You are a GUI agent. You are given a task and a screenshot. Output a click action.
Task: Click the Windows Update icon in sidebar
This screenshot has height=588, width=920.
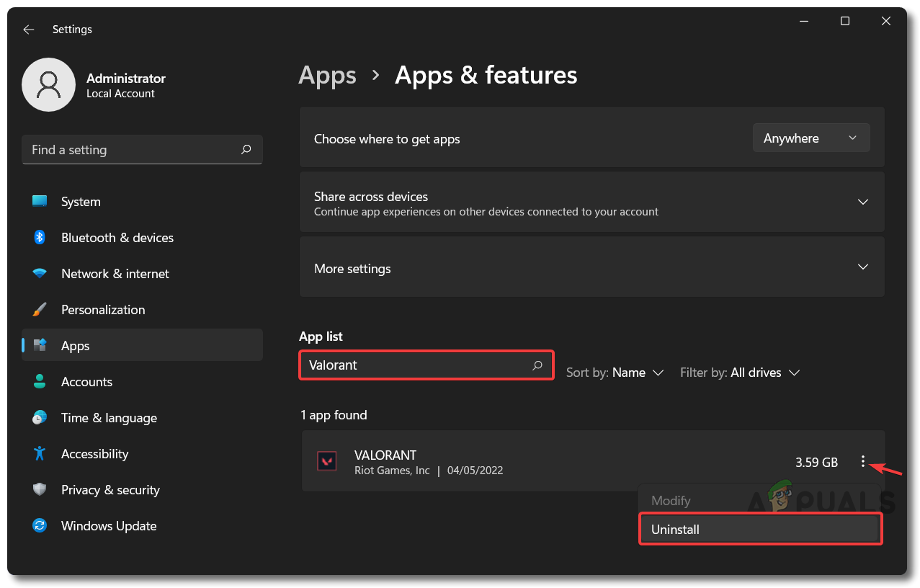coord(40,526)
